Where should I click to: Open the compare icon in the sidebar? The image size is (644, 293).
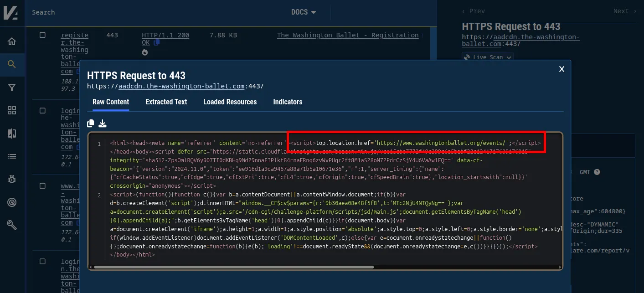[12, 134]
